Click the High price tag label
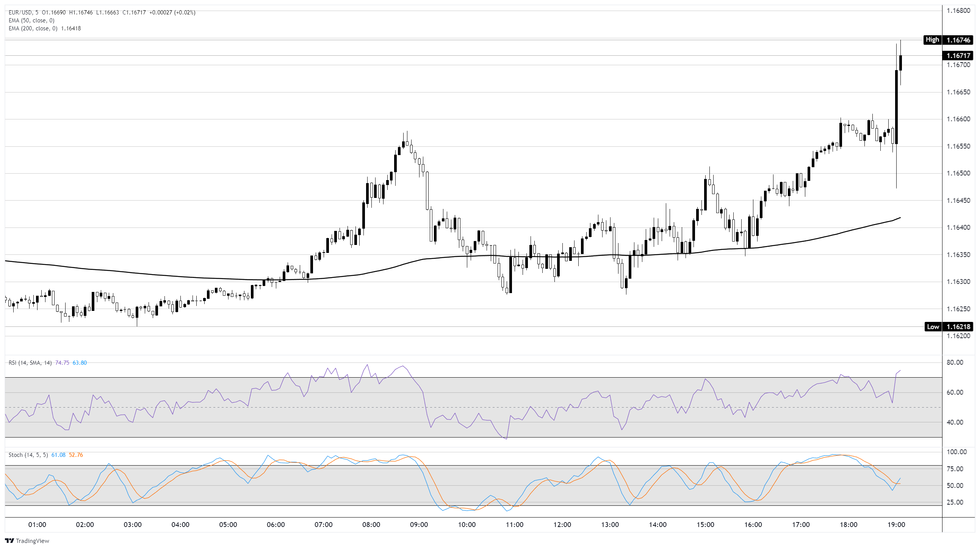The height and width of the screenshot is (549, 980). pos(932,39)
